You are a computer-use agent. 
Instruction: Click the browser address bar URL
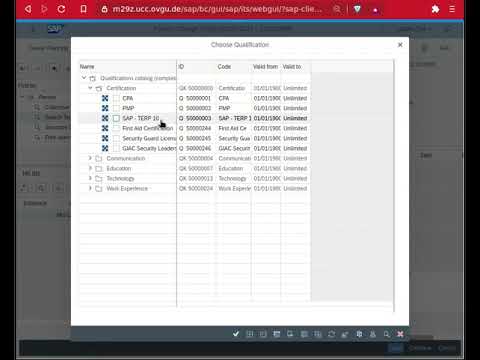217,9
